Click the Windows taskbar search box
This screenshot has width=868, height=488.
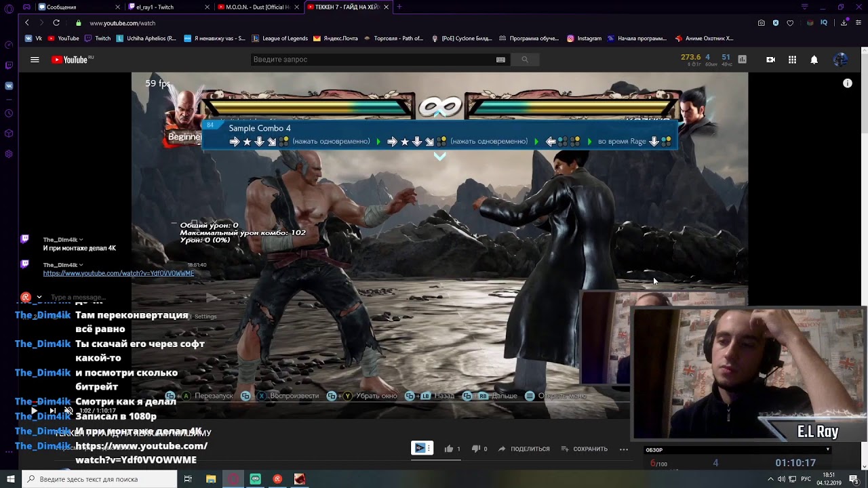click(x=100, y=479)
